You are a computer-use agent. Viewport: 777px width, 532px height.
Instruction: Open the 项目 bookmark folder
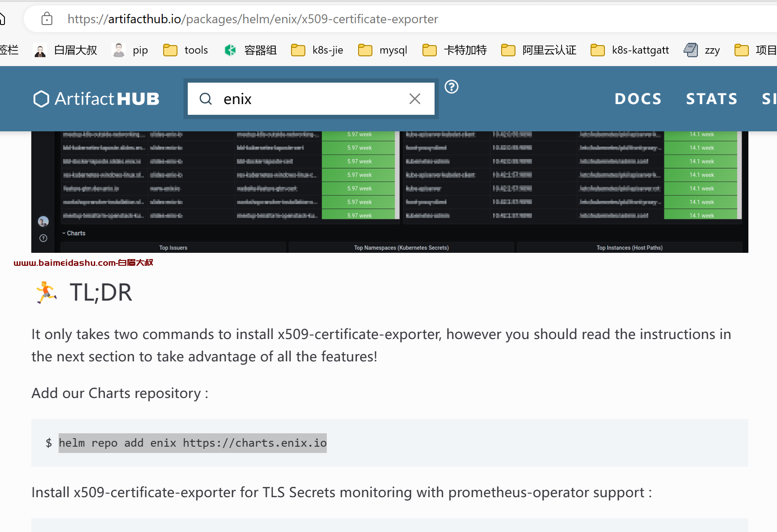pyautogui.click(x=756, y=50)
